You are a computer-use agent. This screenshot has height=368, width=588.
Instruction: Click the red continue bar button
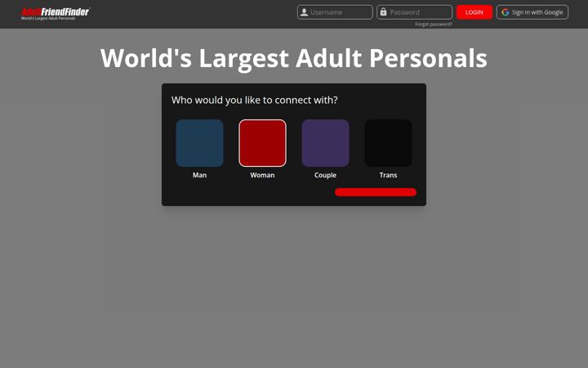376,192
